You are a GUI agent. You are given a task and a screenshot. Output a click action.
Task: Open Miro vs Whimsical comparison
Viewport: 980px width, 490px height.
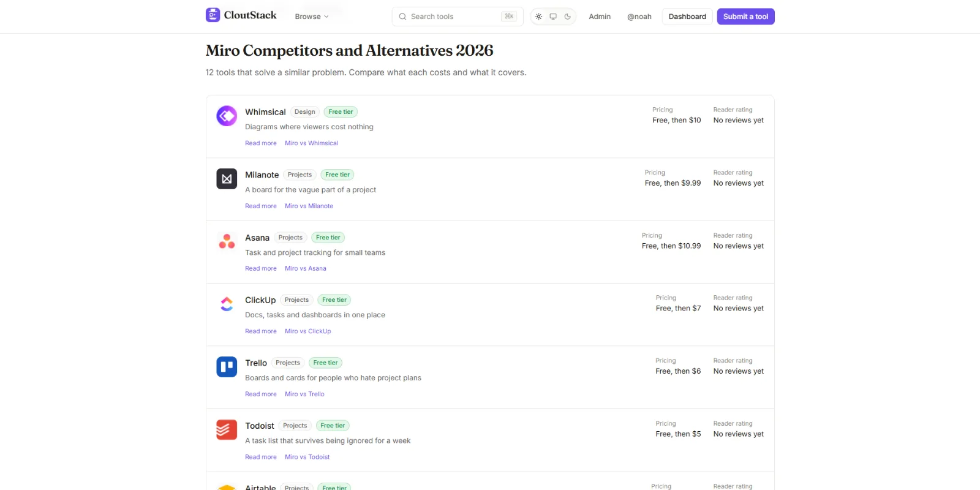pos(311,143)
